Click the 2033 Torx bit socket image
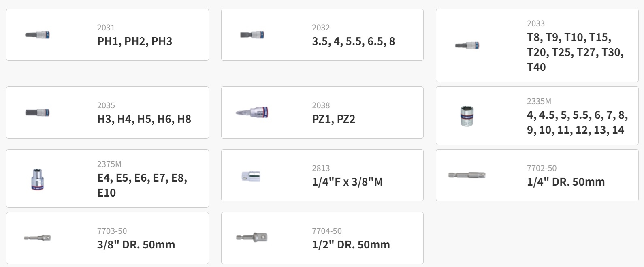The width and height of the screenshot is (644, 267). 467,45
